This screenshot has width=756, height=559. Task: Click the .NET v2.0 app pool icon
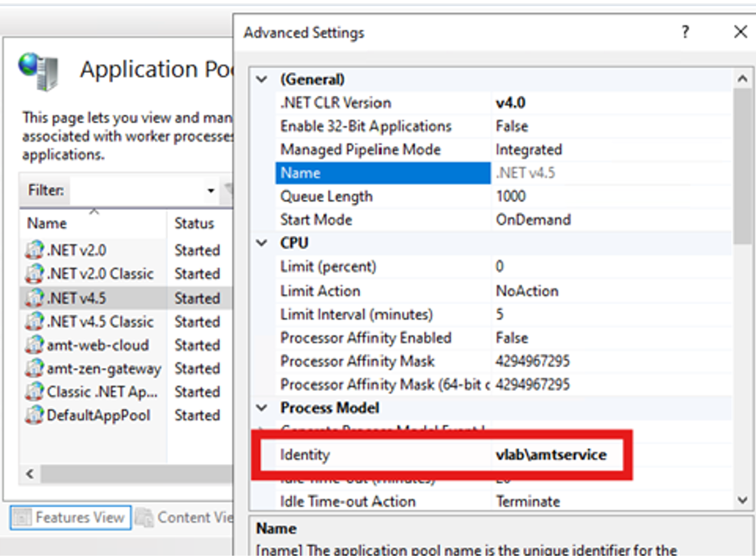point(34,250)
